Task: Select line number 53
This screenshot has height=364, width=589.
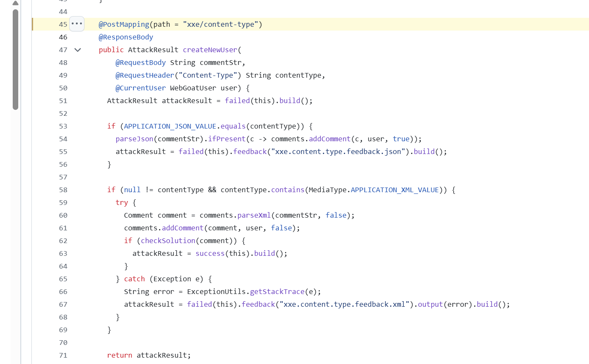Action: [x=63, y=126]
